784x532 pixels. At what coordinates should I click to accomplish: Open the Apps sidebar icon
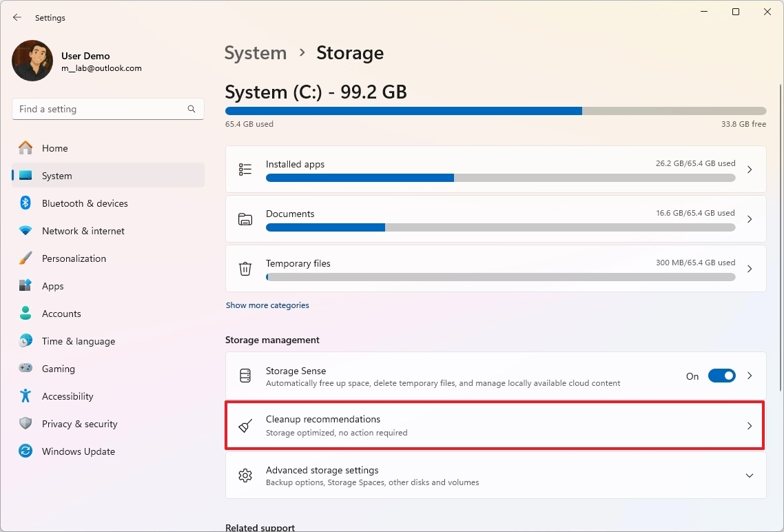coord(25,285)
